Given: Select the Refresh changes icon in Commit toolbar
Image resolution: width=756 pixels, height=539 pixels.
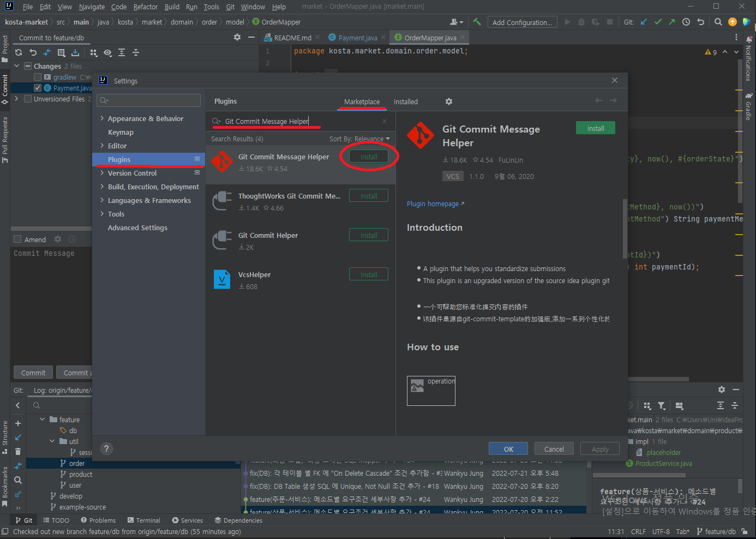Looking at the screenshot, I should click(19, 52).
